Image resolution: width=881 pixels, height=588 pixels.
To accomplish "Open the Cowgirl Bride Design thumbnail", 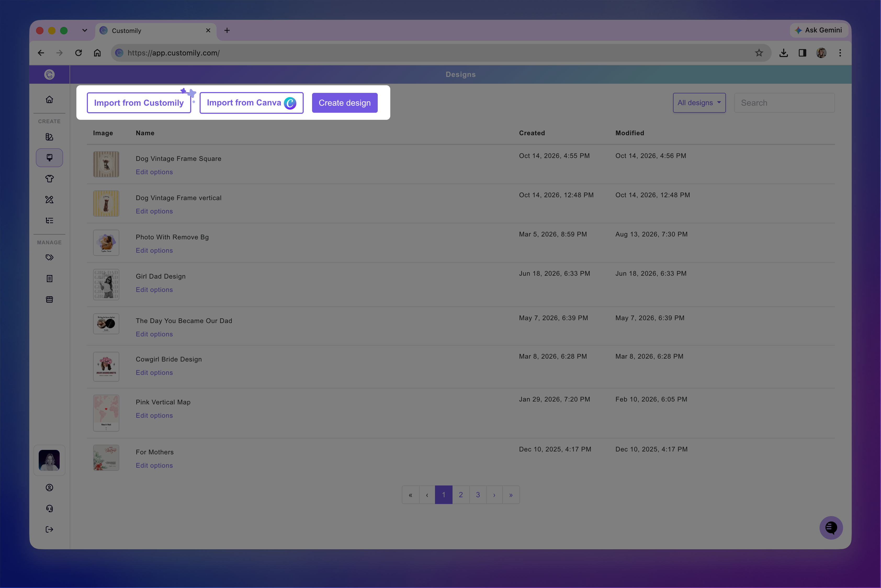I will pos(106,366).
